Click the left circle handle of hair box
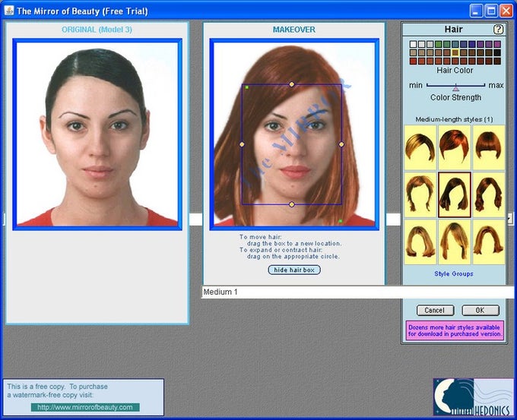 [242, 144]
